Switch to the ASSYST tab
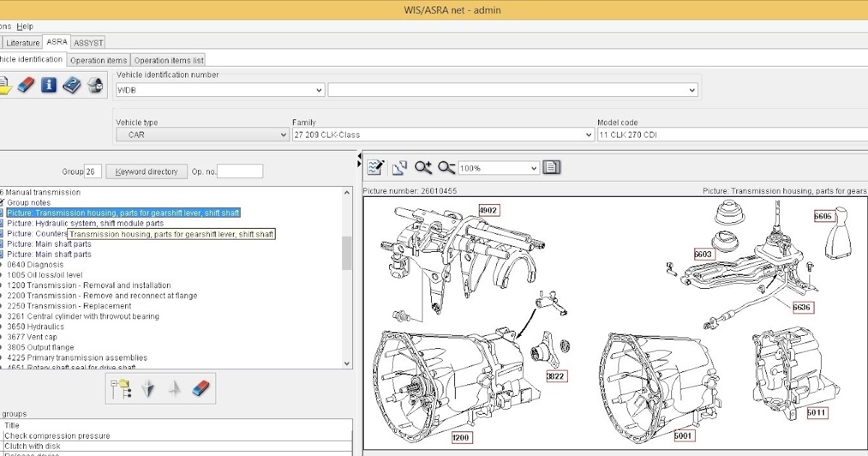This screenshot has height=456, width=868. (x=89, y=43)
